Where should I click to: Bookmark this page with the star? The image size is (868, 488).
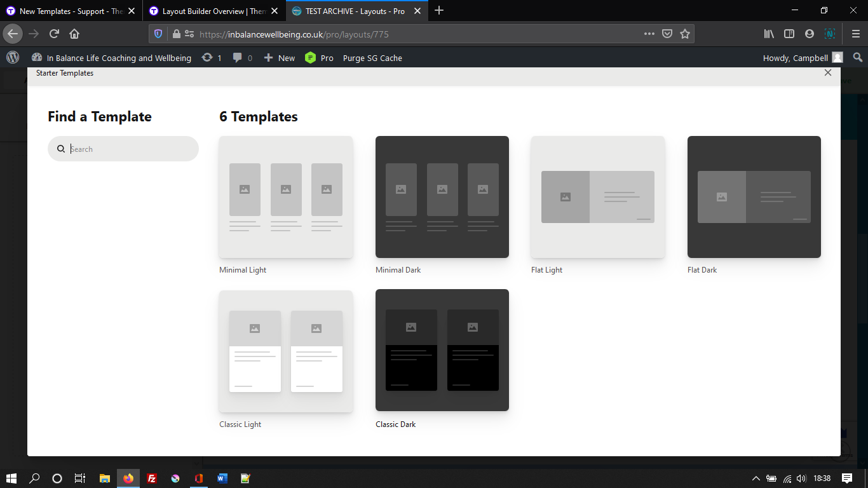pos(685,34)
